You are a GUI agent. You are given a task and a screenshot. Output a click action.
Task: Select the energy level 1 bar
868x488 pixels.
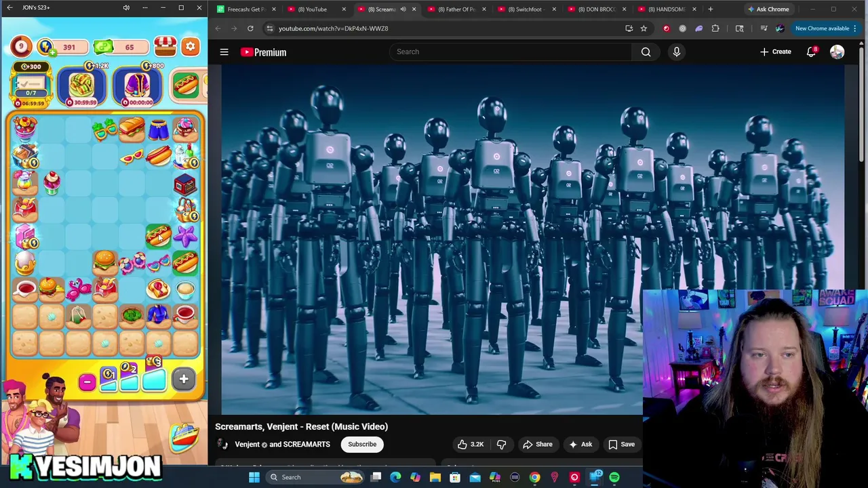coord(108,380)
